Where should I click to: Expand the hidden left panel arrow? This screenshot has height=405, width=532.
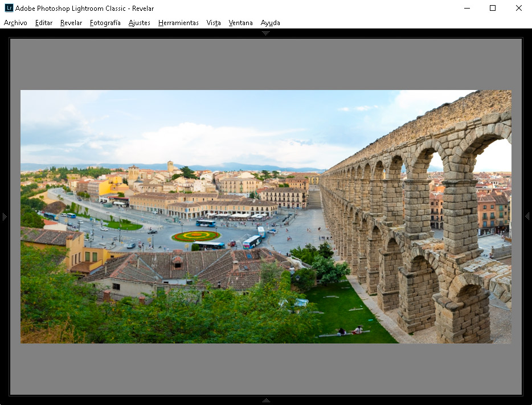pos(4,216)
